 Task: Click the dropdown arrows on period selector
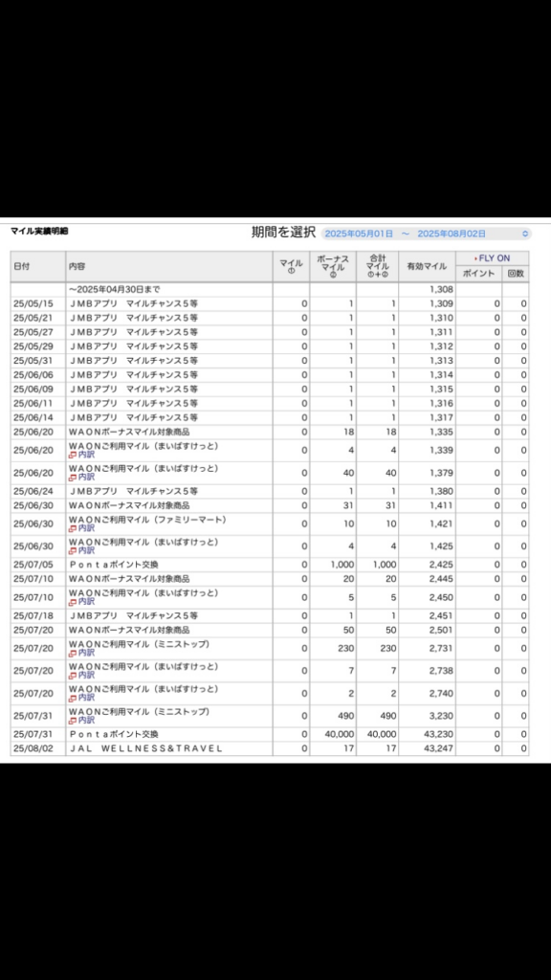525,234
